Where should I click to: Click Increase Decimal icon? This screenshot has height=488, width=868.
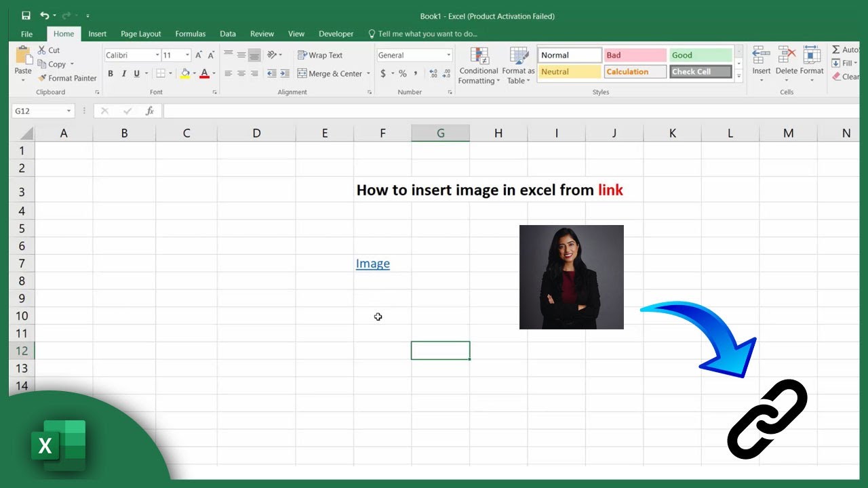433,73
